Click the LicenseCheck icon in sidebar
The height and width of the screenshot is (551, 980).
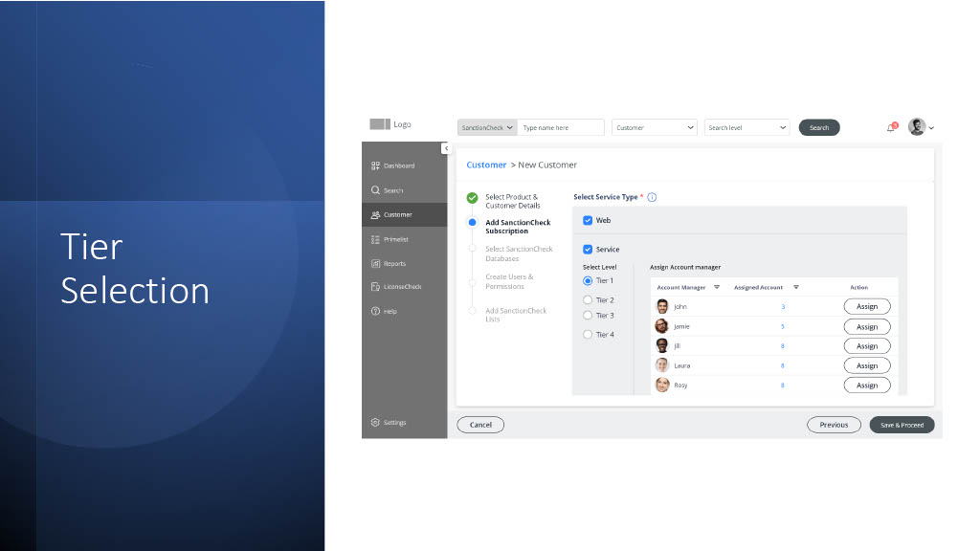click(x=375, y=287)
